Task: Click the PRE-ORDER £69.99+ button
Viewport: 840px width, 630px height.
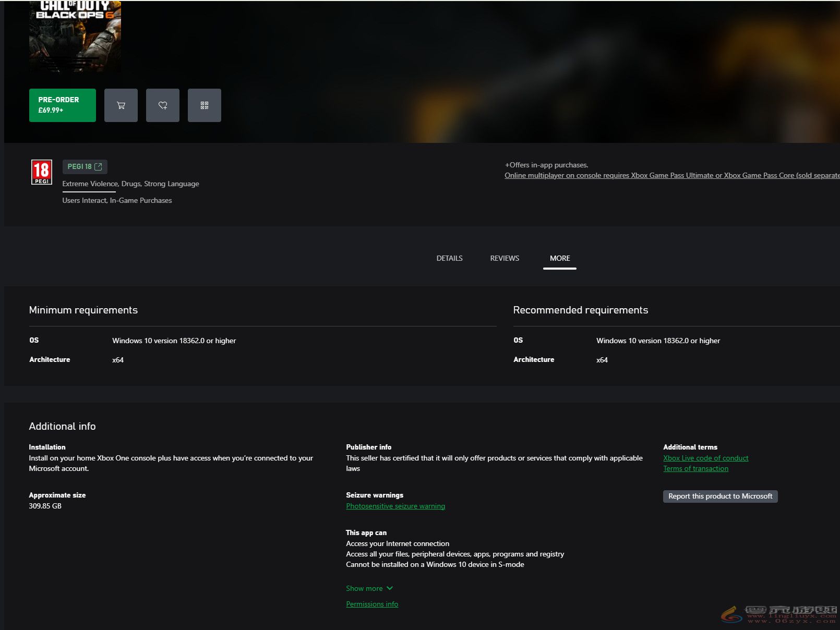Action: (62, 105)
